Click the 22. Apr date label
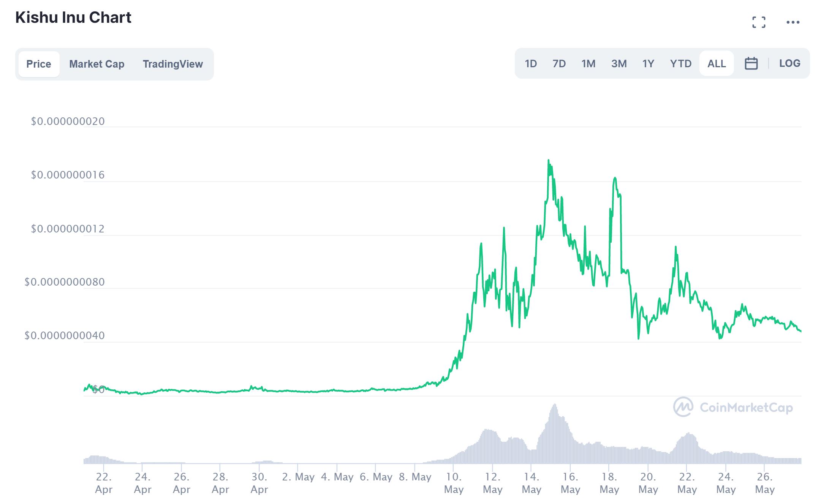The height and width of the screenshot is (504, 821). [104, 483]
